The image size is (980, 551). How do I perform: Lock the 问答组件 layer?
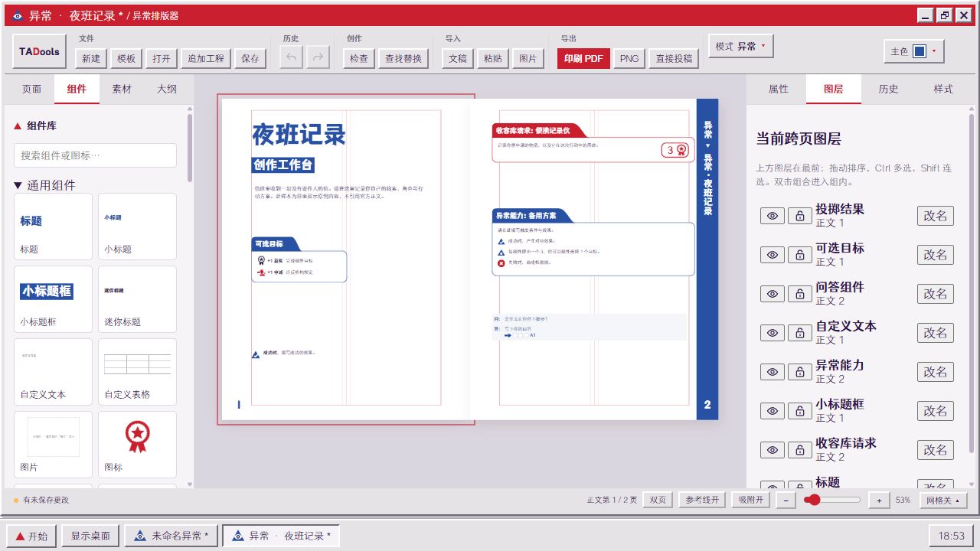[800, 294]
